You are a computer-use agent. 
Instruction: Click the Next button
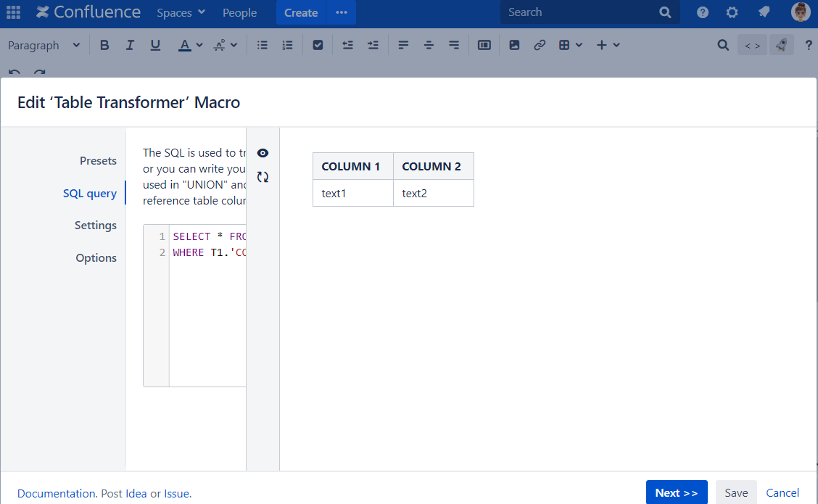tap(677, 492)
